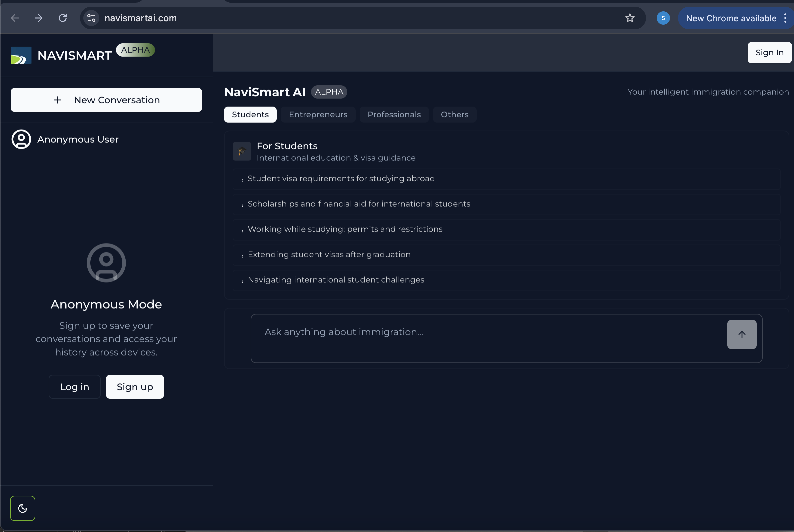Expand the student visa requirements suggestion
The width and height of the screenshot is (794, 532).
click(x=341, y=179)
